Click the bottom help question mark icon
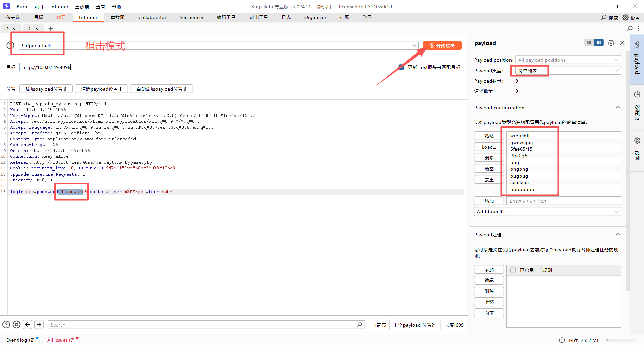 tap(6, 324)
